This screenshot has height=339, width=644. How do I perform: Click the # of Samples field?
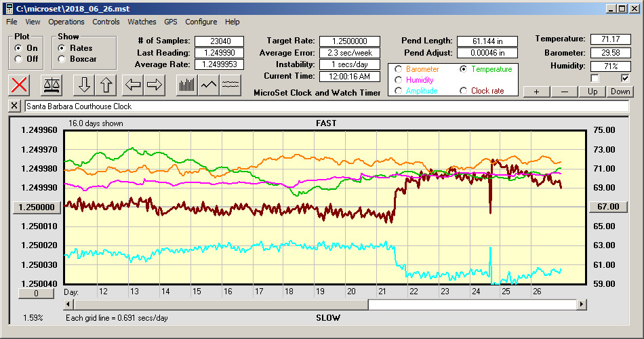click(220, 41)
